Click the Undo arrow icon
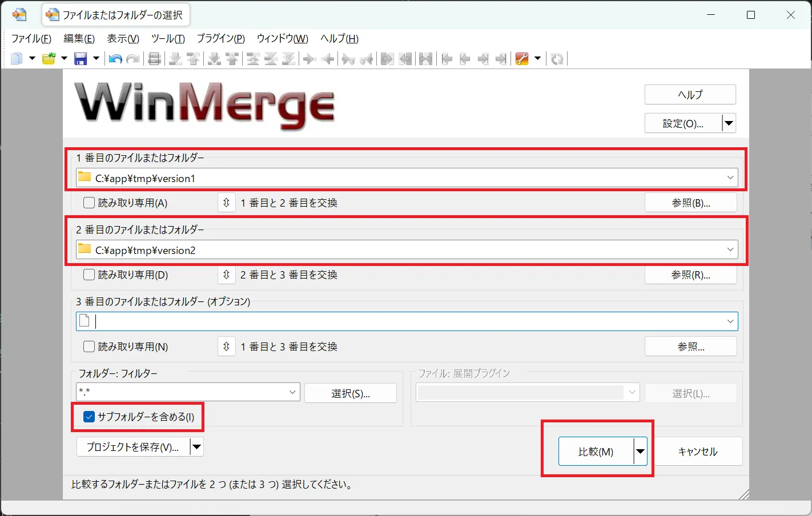Viewport: 812px width, 516px height. (x=115, y=59)
